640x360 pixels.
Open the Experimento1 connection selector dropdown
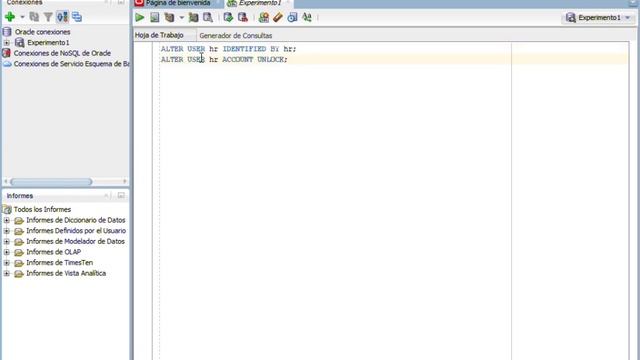[599, 18]
